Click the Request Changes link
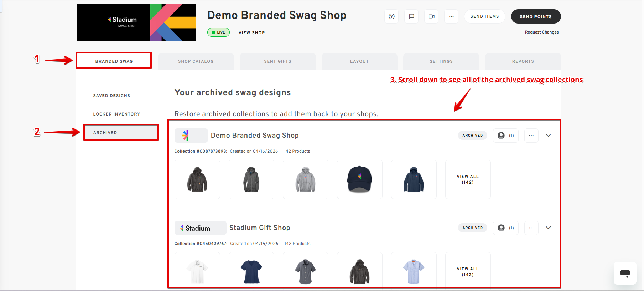Viewport: 644px width, 291px height. pos(541,32)
